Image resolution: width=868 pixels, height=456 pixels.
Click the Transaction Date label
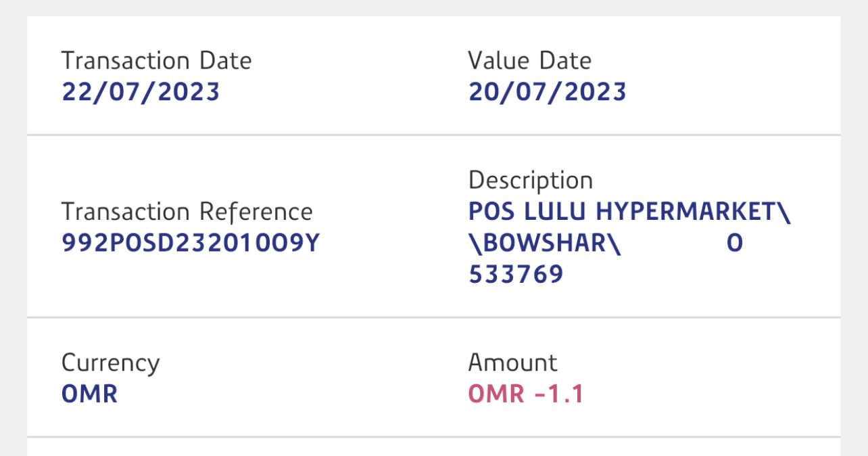click(156, 61)
